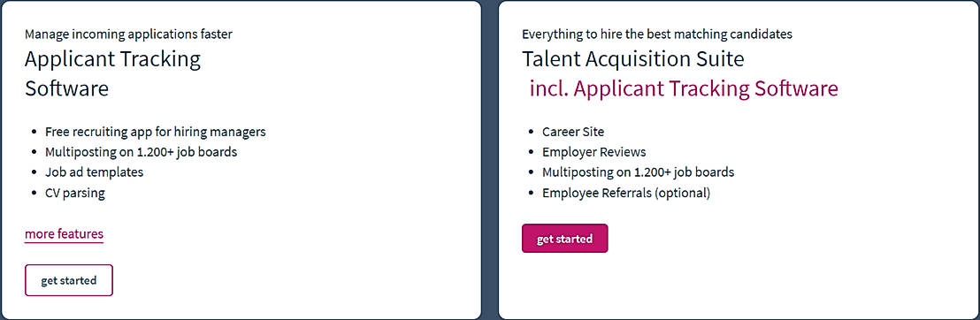980x320 pixels.
Task: Select Multiposting item in Applicant Tracking card
Action: point(142,152)
